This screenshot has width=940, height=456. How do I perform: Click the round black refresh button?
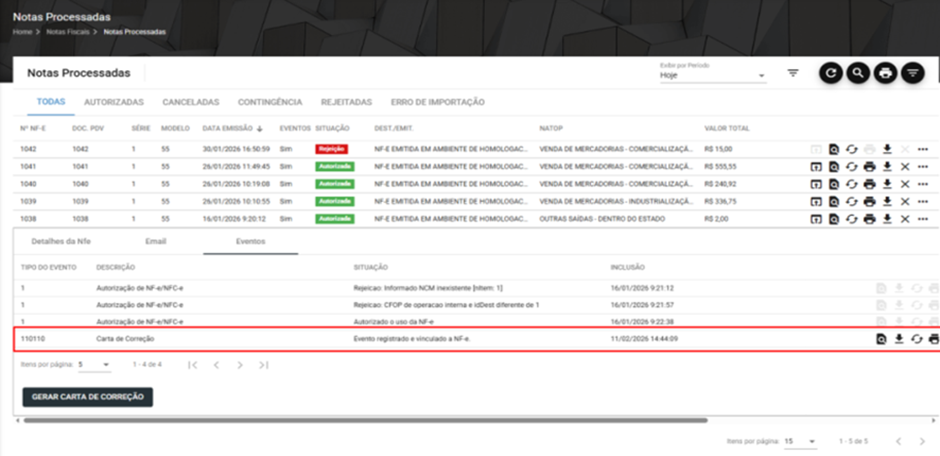click(x=831, y=73)
